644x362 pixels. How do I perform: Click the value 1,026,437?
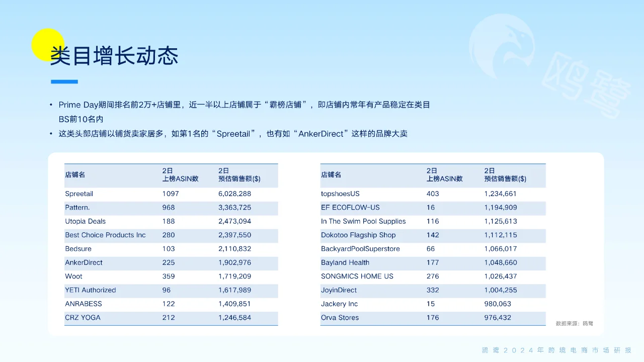(x=501, y=276)
